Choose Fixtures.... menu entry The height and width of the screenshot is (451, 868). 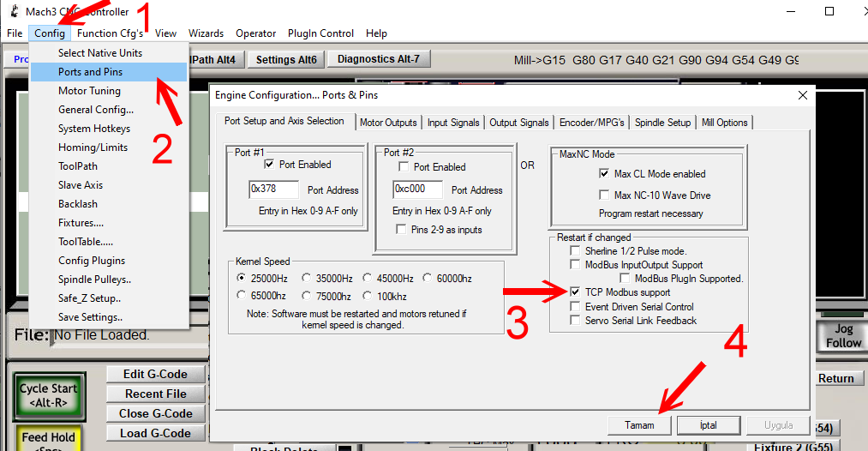click(x=109, y=223)
